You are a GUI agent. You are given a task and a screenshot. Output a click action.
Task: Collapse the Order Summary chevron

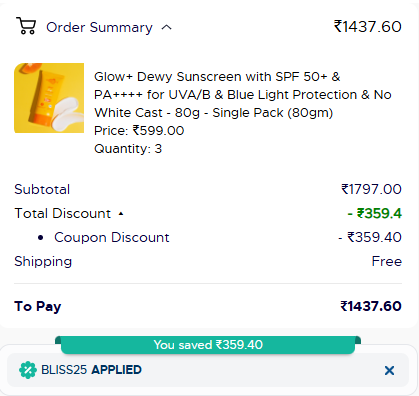tap(166, 27)
